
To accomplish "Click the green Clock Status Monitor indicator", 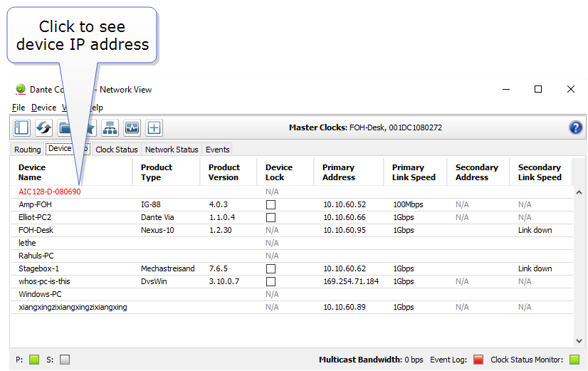I will point(574,360).
